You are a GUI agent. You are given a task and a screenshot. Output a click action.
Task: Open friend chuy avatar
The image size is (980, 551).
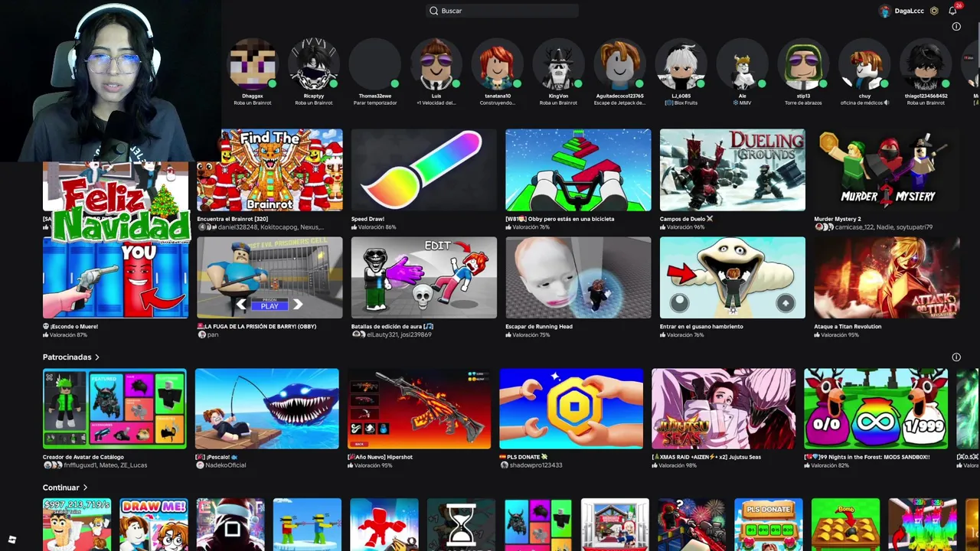864,64
